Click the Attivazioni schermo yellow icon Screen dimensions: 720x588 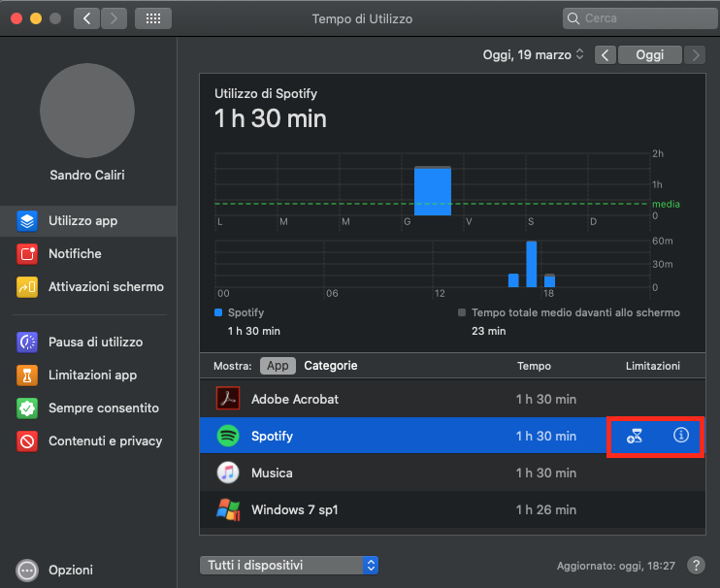click(27, 287)
